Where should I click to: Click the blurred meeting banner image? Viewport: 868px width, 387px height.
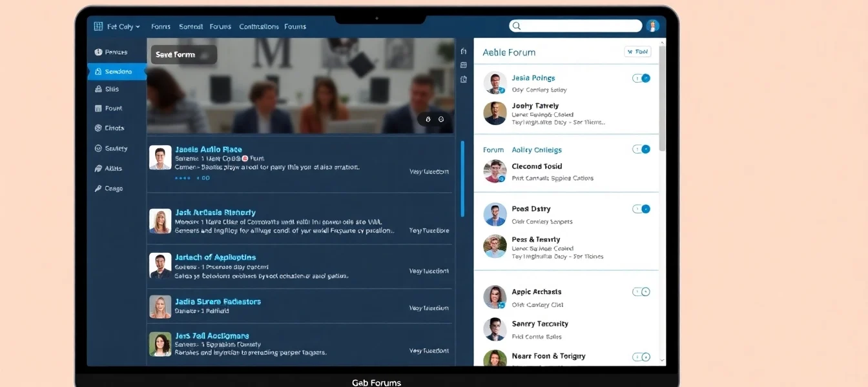[300, 86]
